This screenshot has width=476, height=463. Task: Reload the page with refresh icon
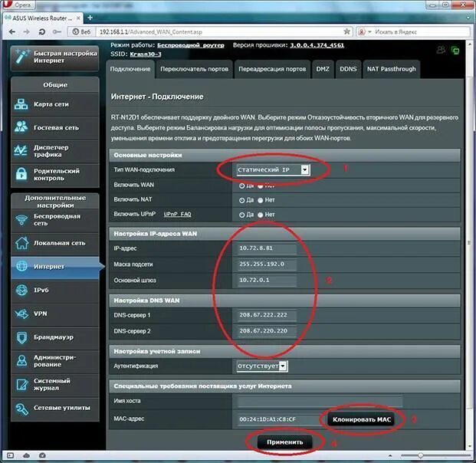click(42, 32)
